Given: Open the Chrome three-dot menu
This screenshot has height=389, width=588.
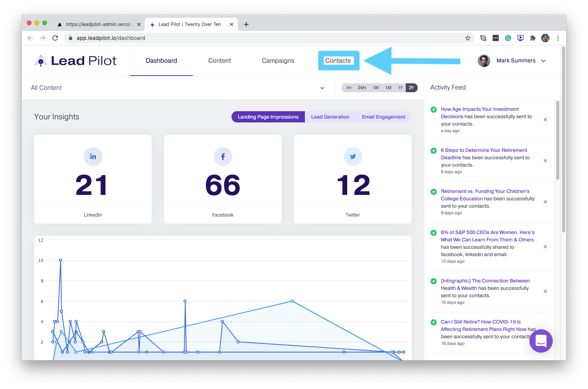Looking at the screenshot, I should click(x=558, y=38).
